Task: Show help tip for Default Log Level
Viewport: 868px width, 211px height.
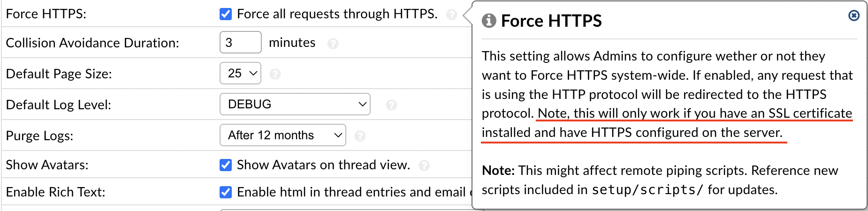Action: point(391,105)
